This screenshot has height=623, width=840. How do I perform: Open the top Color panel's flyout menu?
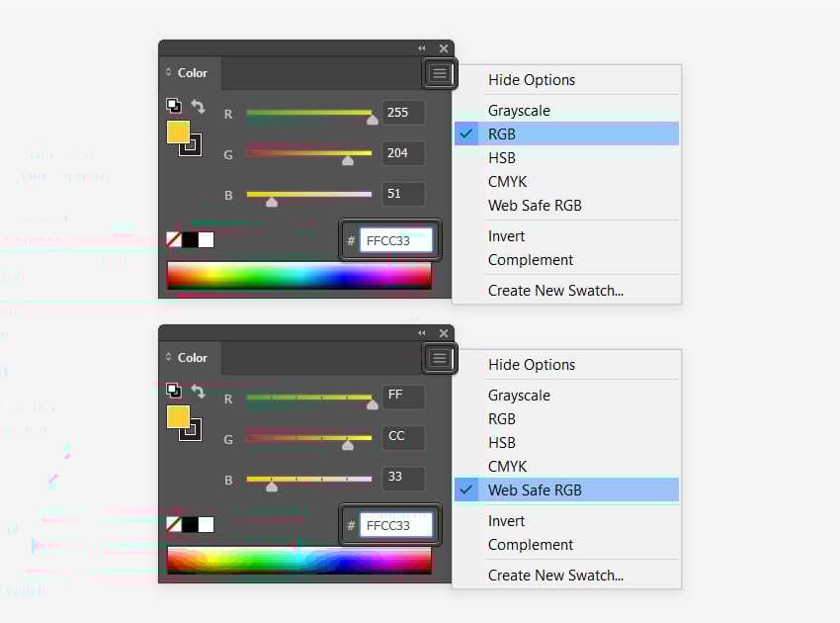coord(439,73)
